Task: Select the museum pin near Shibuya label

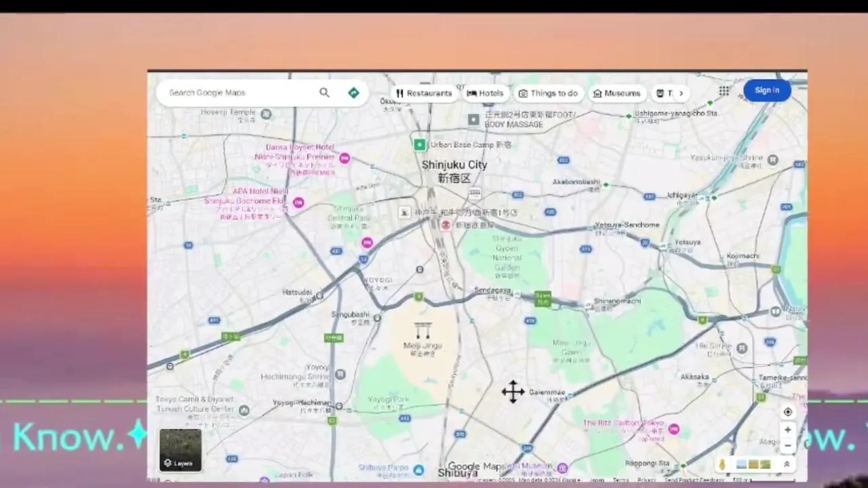Action: point(562,468)
